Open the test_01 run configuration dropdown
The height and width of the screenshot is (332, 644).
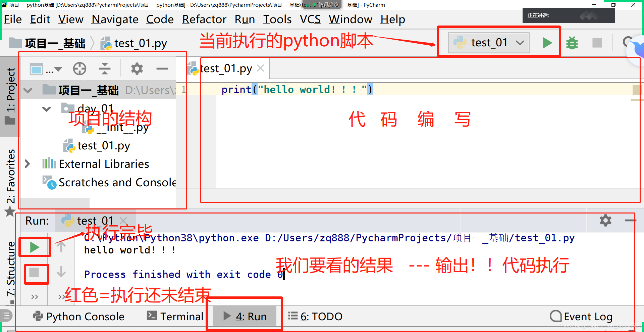click(489, 43)
